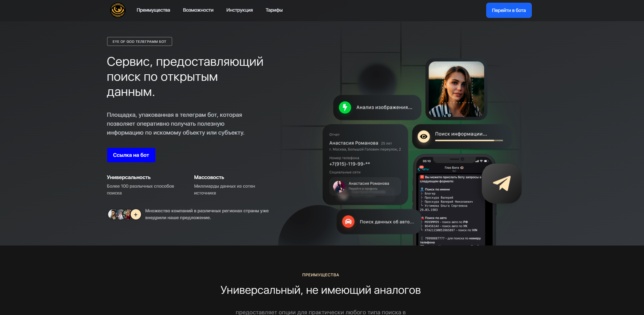Click the Поиск по авто line in phone

coord(436,218)
